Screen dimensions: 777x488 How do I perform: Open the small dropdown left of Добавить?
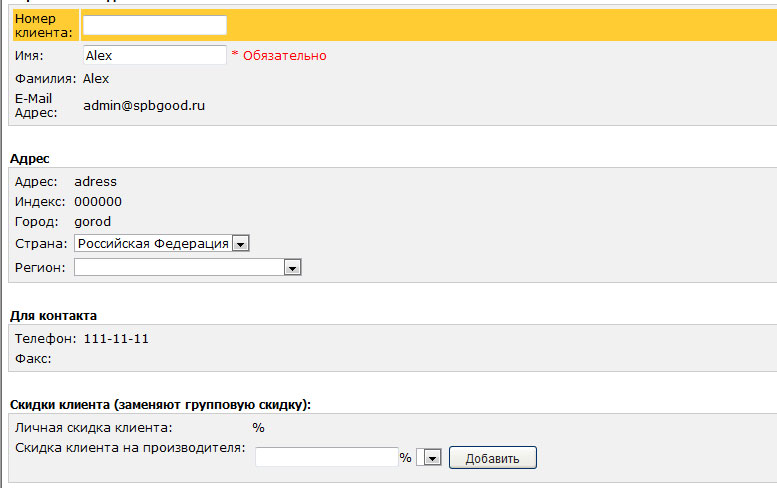432,457
